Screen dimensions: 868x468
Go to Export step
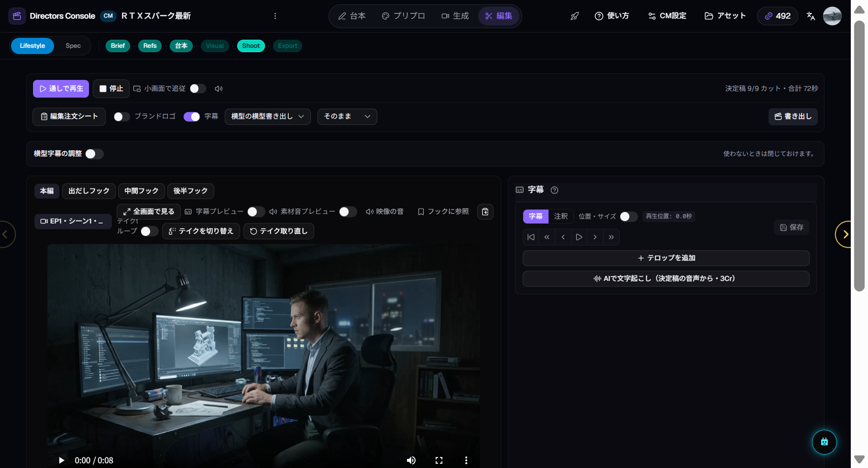pyautogui.click(x=287, y=46)
